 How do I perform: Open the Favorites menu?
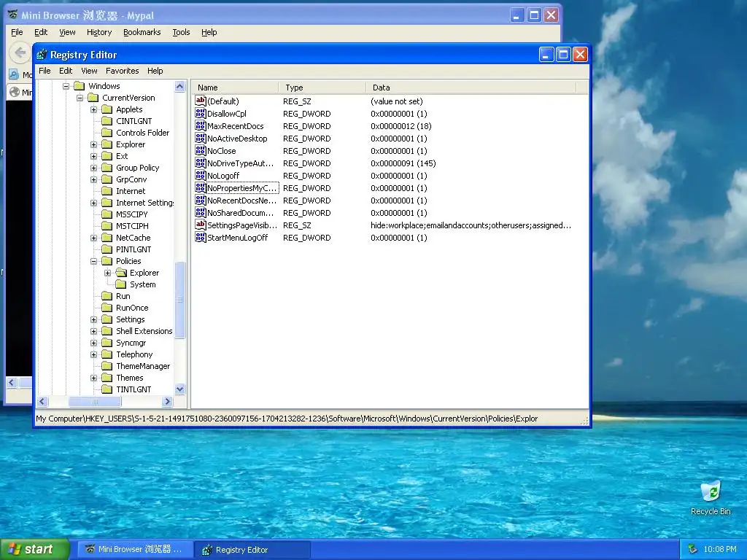pyautogui.click(x=122, y=71)
